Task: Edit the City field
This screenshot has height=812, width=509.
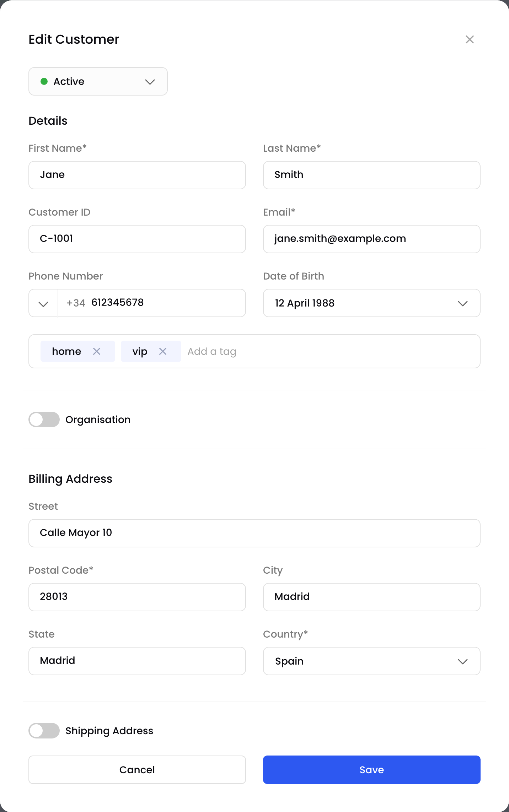Action: coord(372,597)
